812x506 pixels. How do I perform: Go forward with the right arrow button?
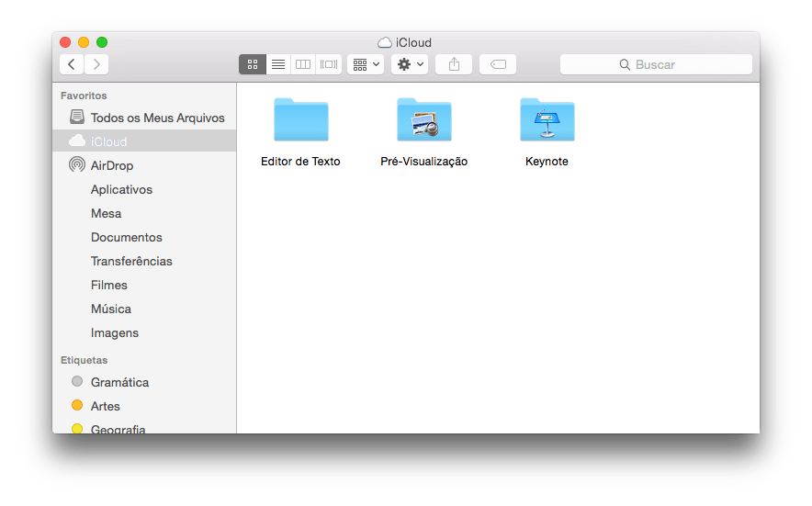(96, 64)
